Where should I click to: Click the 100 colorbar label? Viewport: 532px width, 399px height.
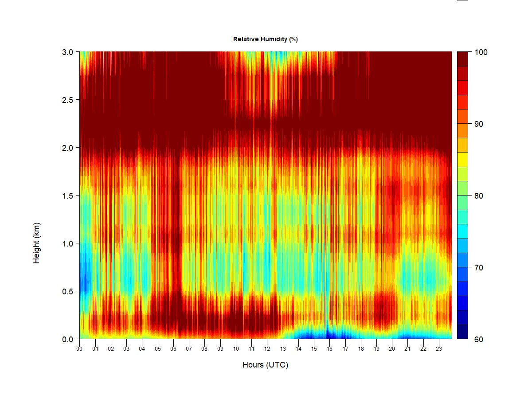[481, 52]
